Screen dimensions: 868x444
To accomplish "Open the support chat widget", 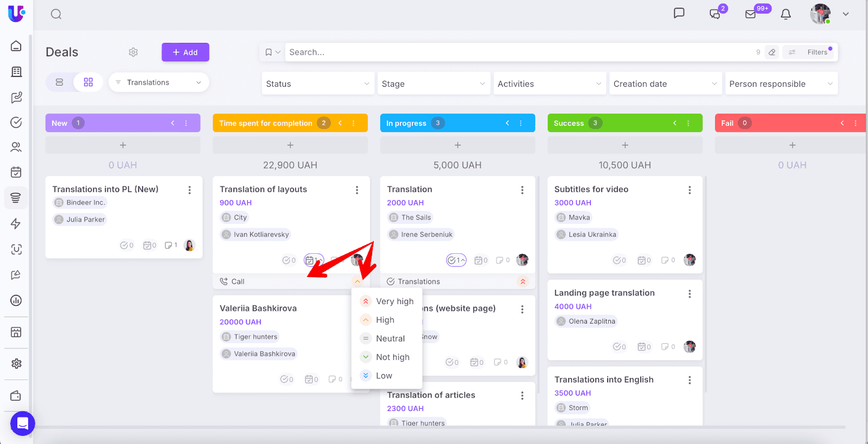I will tap(23, 423).
